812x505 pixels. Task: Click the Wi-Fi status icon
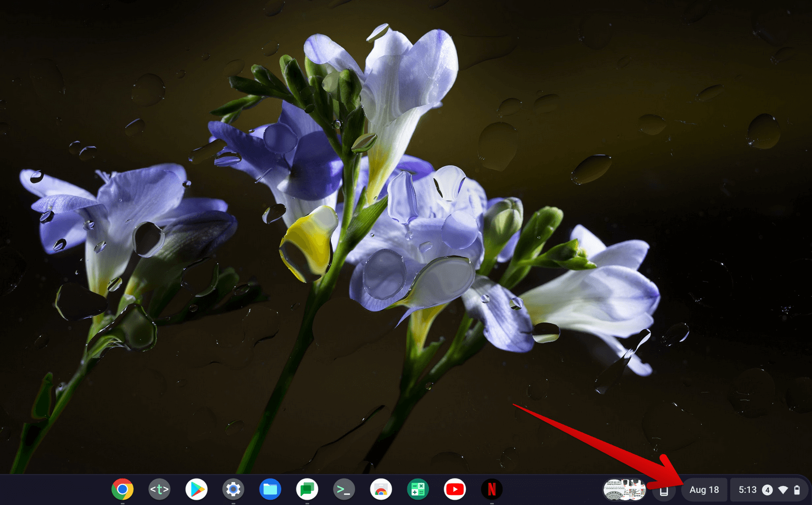tap(783, 490)
